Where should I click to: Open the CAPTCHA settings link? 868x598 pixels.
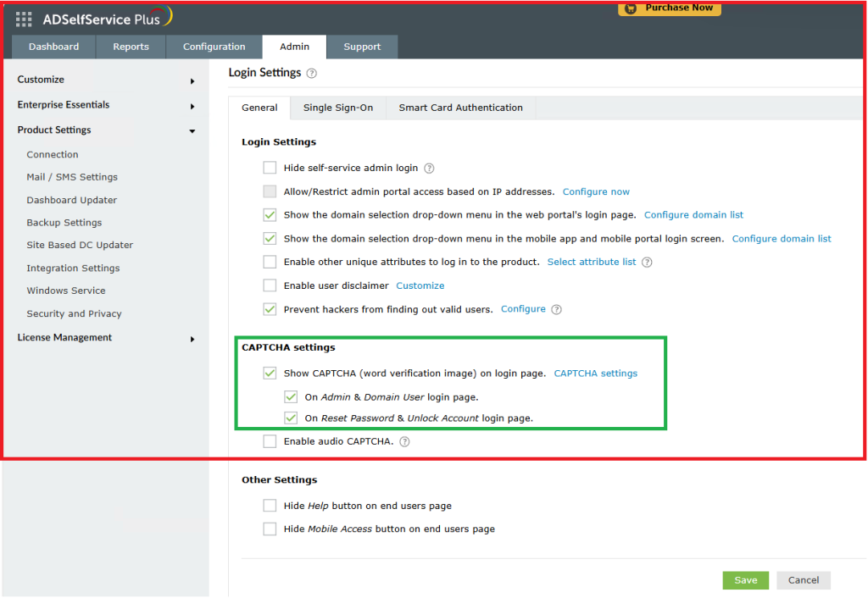tap(595, 373)
